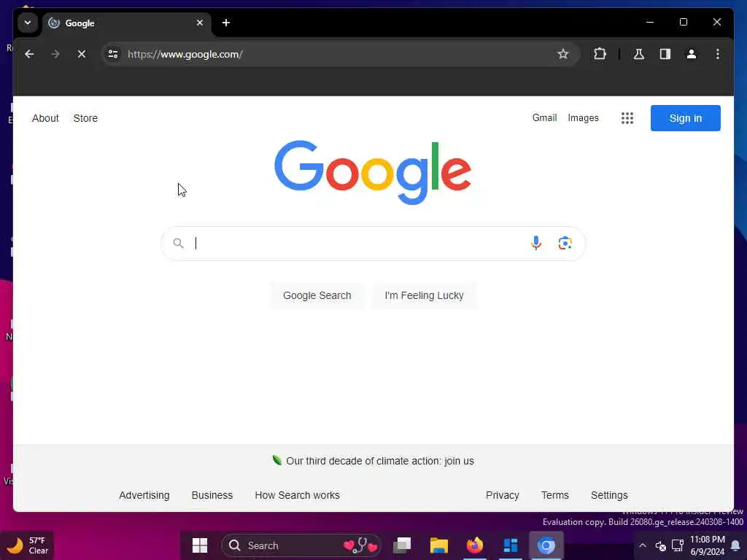Open the clock showing 11:08 PM
The height and width of the screenshot is (560, 747).
[x=708, y=545]
